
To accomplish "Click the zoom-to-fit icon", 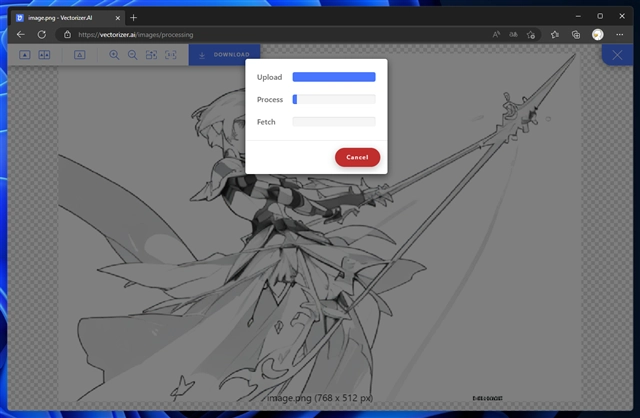I will point(151,55).
